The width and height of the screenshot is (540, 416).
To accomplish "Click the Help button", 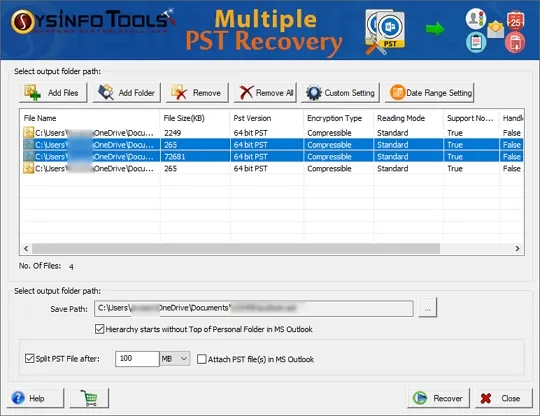I will [x=35, y=398].
